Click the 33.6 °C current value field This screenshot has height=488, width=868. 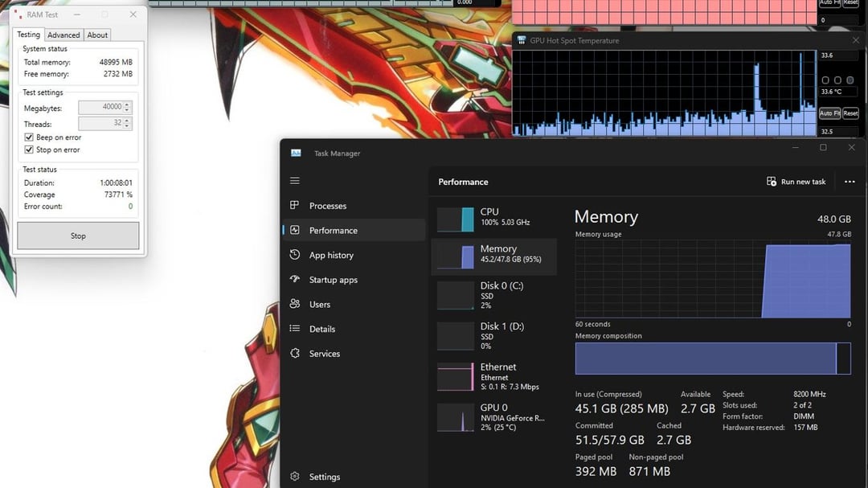838,92
